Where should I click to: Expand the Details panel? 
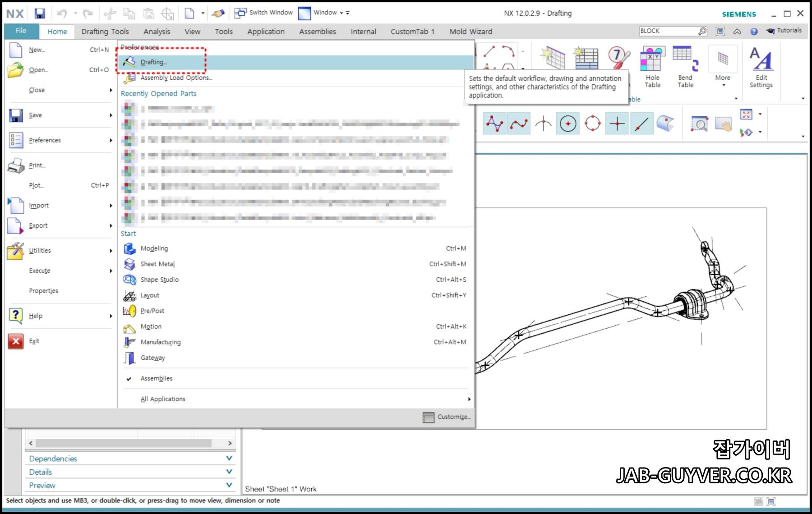click(x=130, y=472)
